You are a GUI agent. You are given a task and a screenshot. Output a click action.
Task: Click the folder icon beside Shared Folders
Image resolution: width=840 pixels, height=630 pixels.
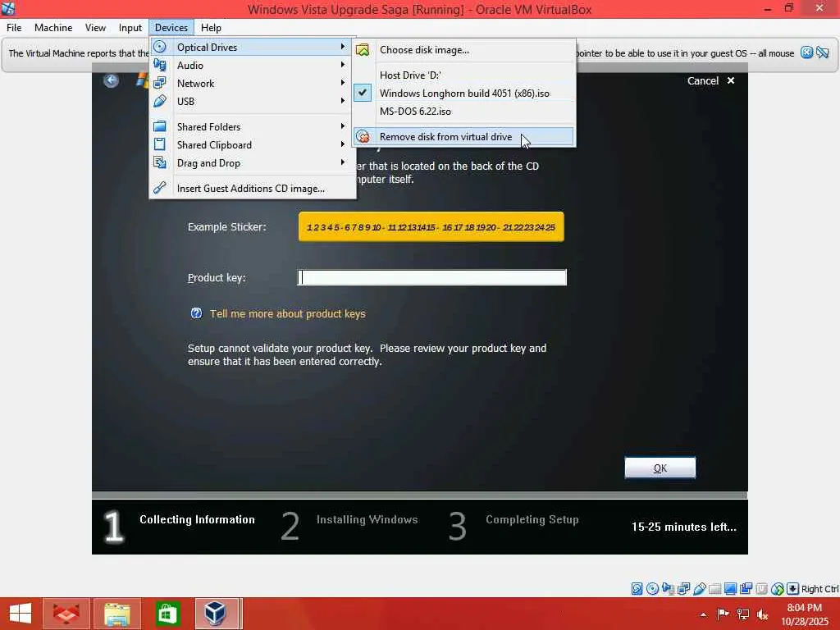click(160, 126)
